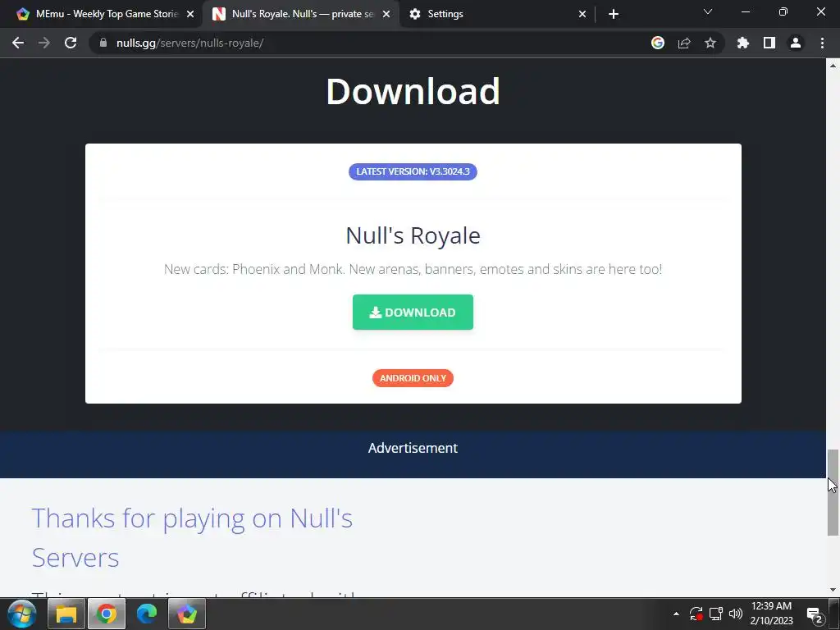Viewport: 840px width, 630px height.
Task: Click the sync tray icon with red dot
Action: pyautogui.click(x=696, y=614)
